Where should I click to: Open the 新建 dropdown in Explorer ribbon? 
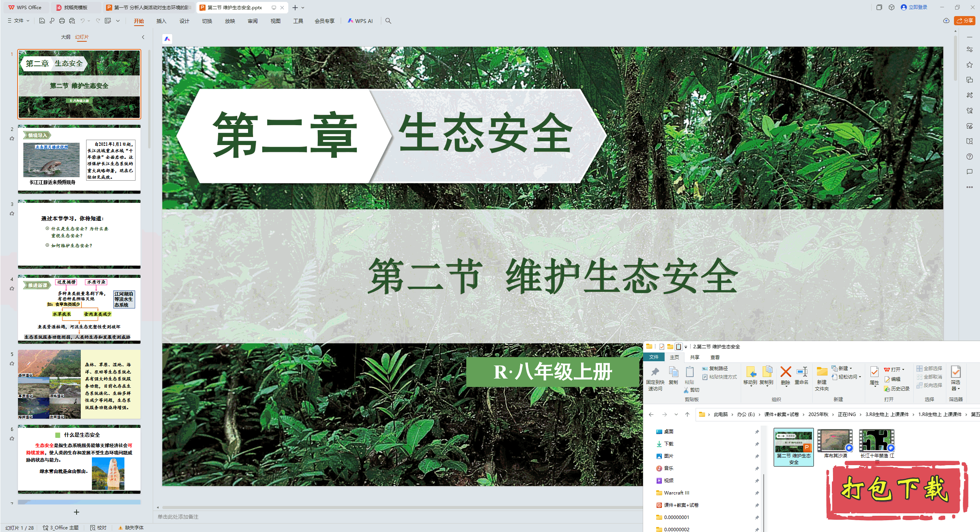(845, 368)
